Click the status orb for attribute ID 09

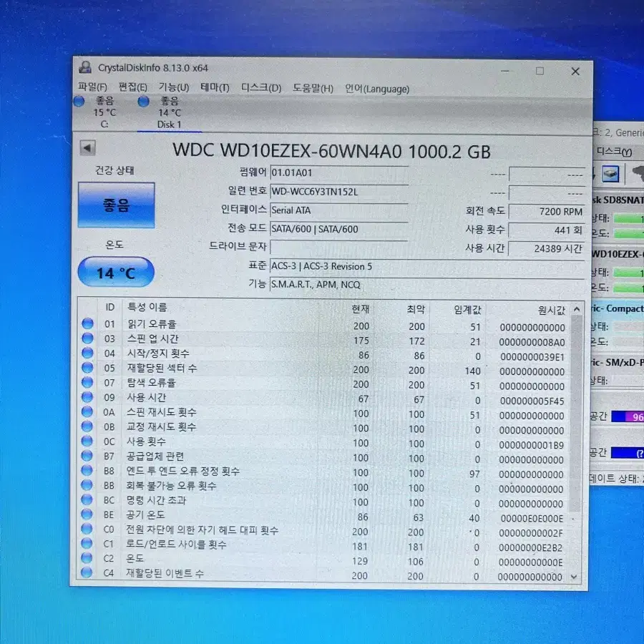[x=87, y=396]
